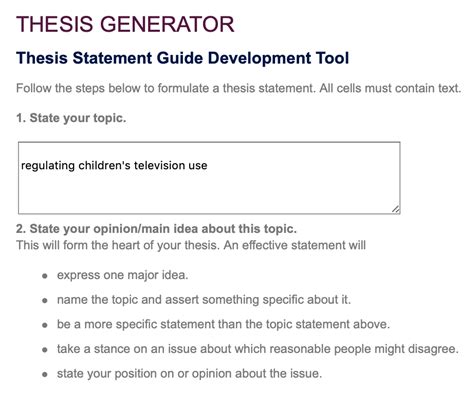
Task: Click the 'Follow the steps below' instruction text
Action: pos(238,88)
